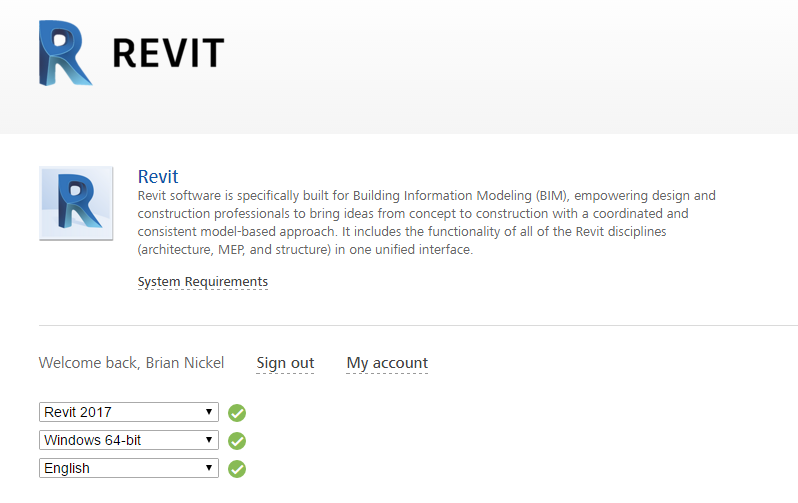Click the arrow on the language selector

(x=209, y=468)
